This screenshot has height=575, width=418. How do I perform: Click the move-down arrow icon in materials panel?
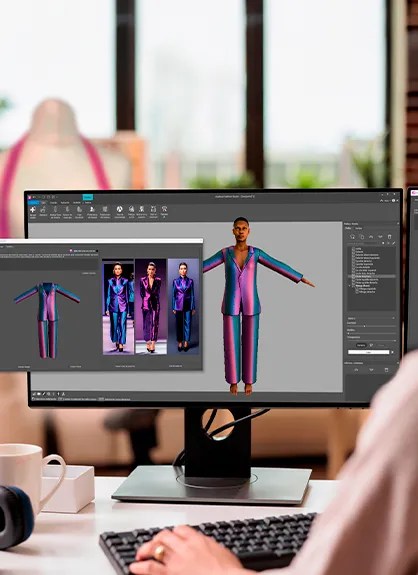point(380,237)
